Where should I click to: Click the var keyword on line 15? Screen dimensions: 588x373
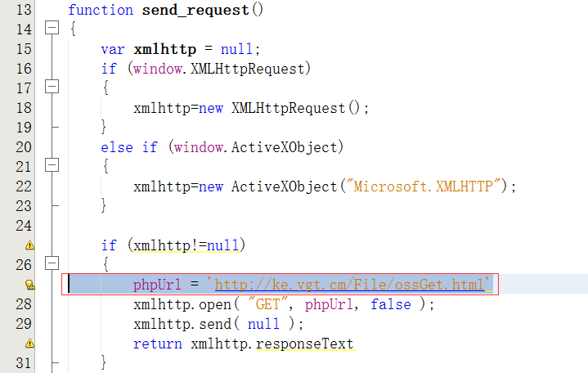click(113, 49)
